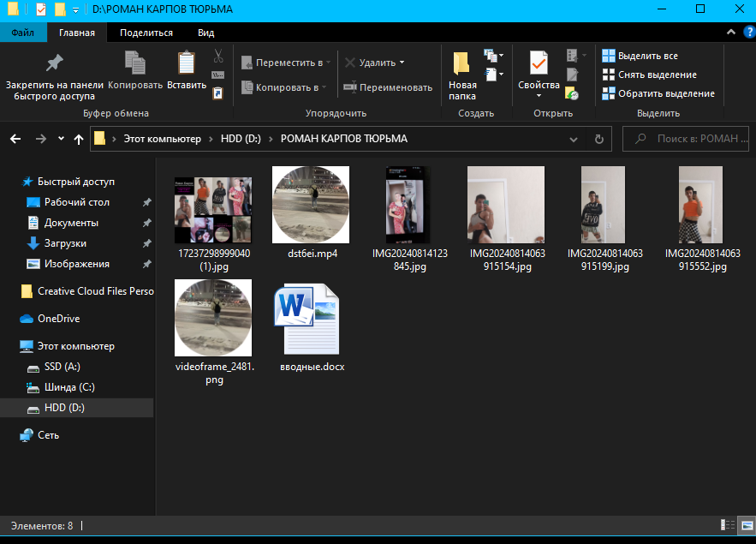Image resolution: width=756 pixels, height=544 pixels.
Task: Go up one folder level arrow
Action: pos(79,139)
